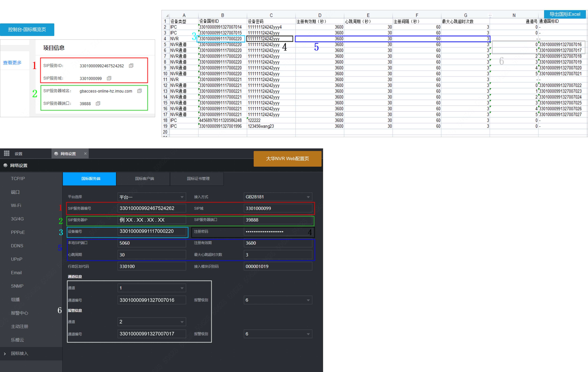Open the TCP/IP settings menu item
Viewport: 588px width, 372px height.
coord(18,179)
